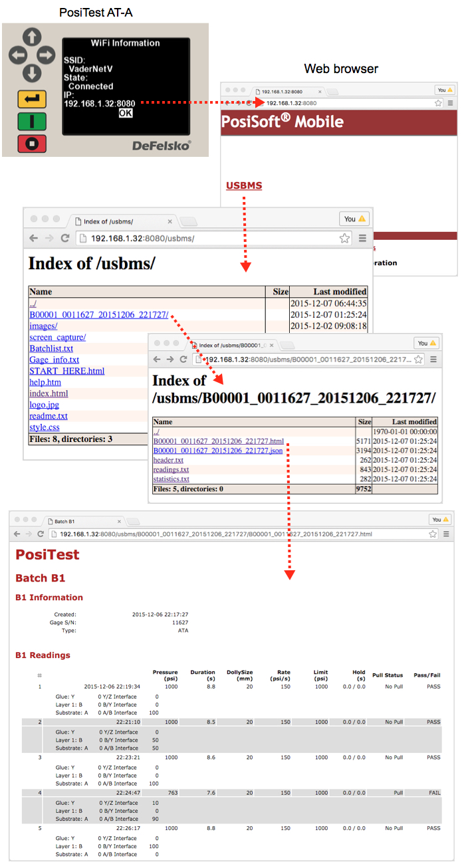Image resolution: width=462 pixels, height=868 pixels.
Task: Hit the red stop key on PosiTest device
Action: [32, 142]
